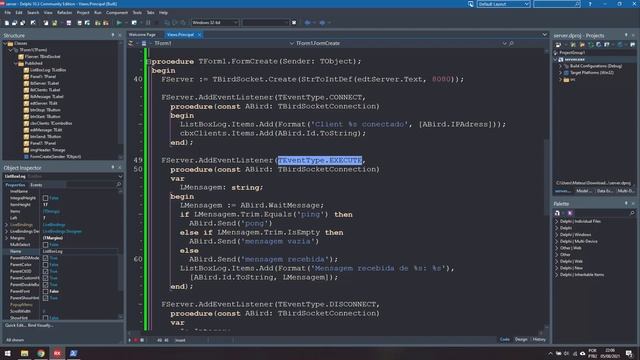Click the search icon in Object Inspector
The width and height of the screenshot is (640, 360).
(119, 185)
